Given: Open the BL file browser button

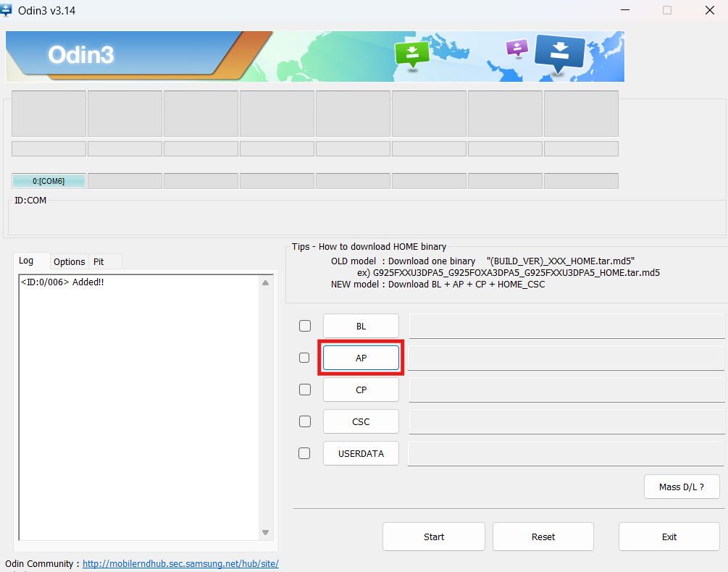Looking at the screenshot, I should tap(361, 326).
